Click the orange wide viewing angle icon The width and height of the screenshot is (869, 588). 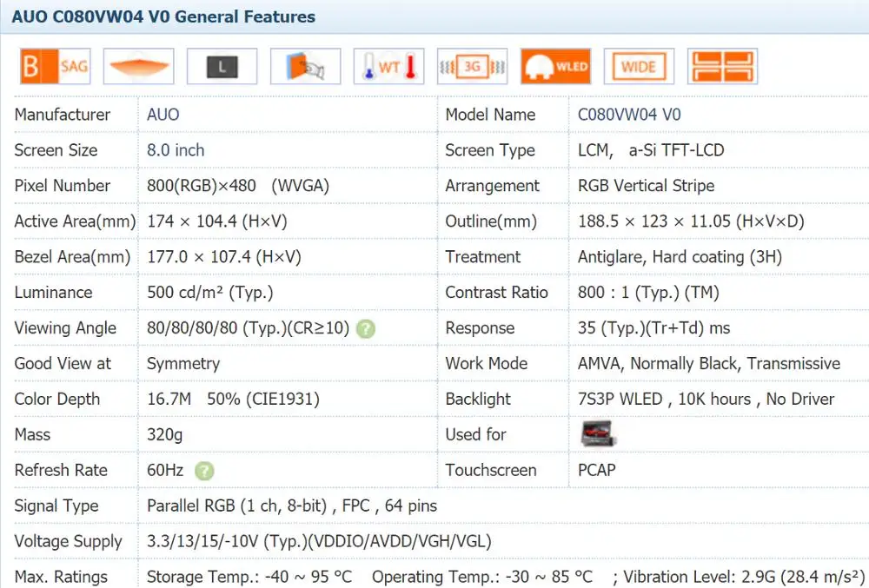[138, 66]
